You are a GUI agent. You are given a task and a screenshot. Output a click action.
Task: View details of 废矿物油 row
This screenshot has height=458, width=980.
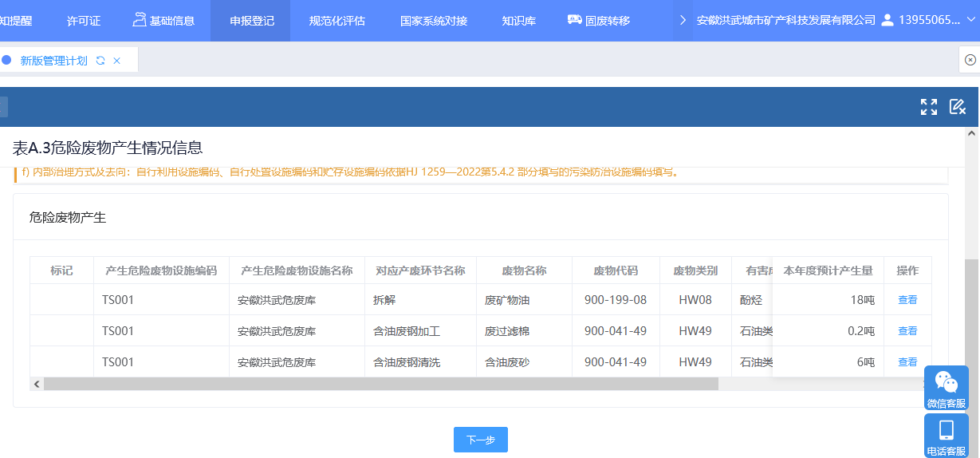click(907, 300)
